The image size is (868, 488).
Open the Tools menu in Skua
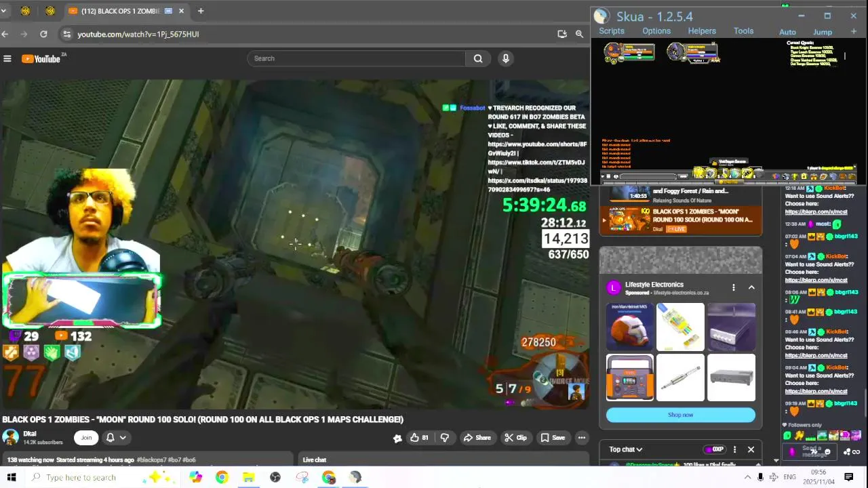click(x=743, y=31)
